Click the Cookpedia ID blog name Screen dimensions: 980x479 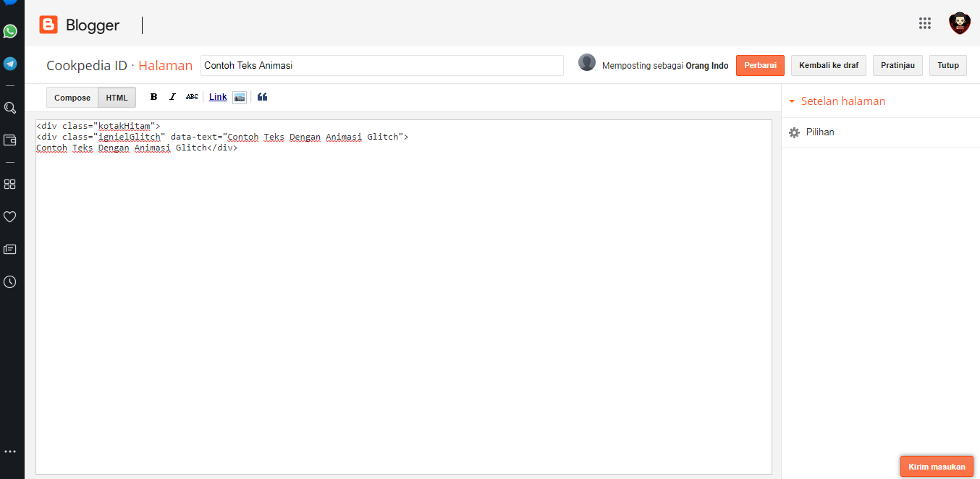87,66
